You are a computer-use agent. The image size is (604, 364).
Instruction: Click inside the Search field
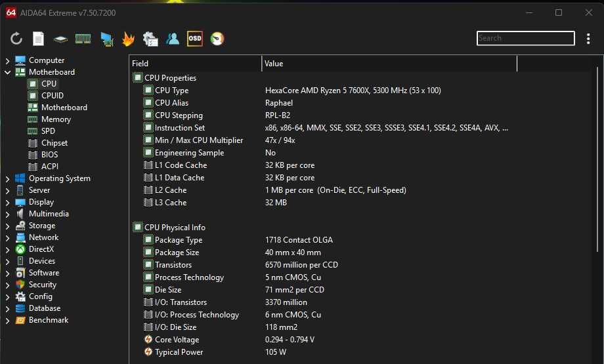[525, 38]
